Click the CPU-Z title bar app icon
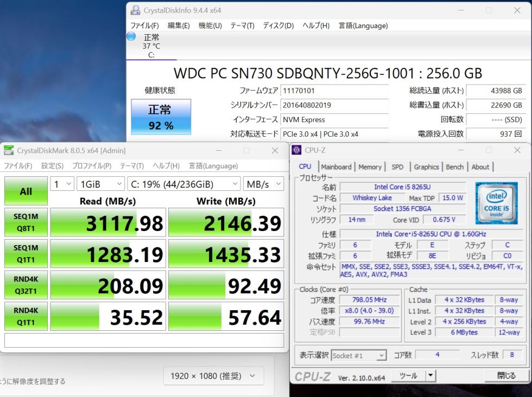Image resolution: width=532 pixels, height=397 pixels. 296,150
